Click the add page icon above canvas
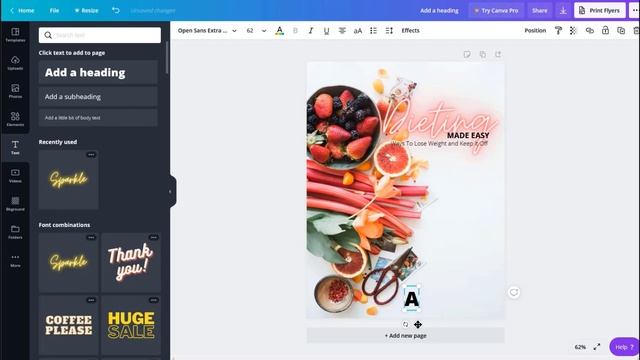The width and height of the screenshot is (640, 360). tap(498, 54)
